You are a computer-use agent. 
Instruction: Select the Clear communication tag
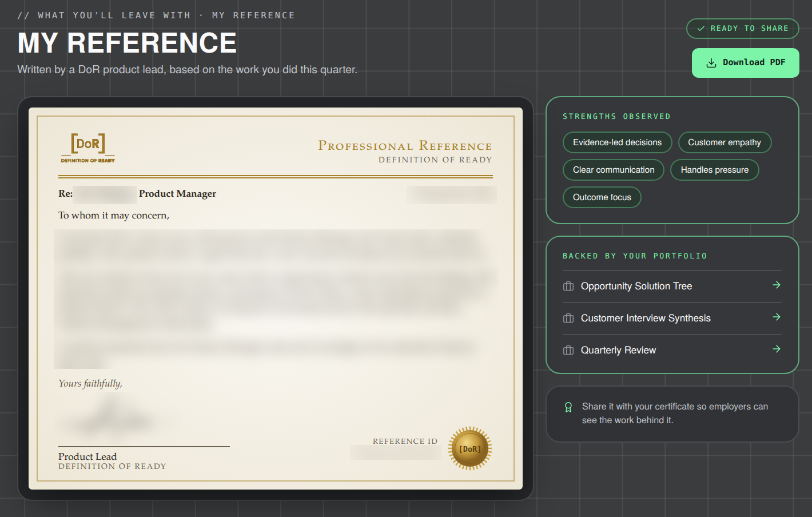tap(613, 170)
